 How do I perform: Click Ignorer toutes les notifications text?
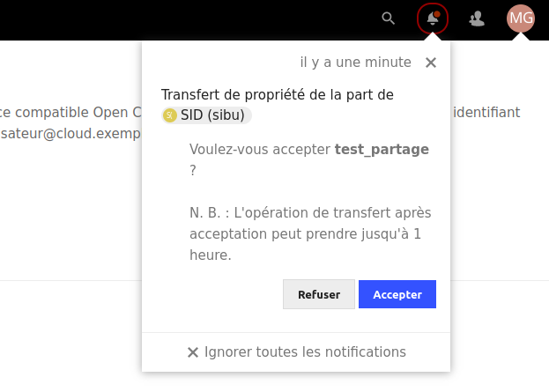coord(305,351)
